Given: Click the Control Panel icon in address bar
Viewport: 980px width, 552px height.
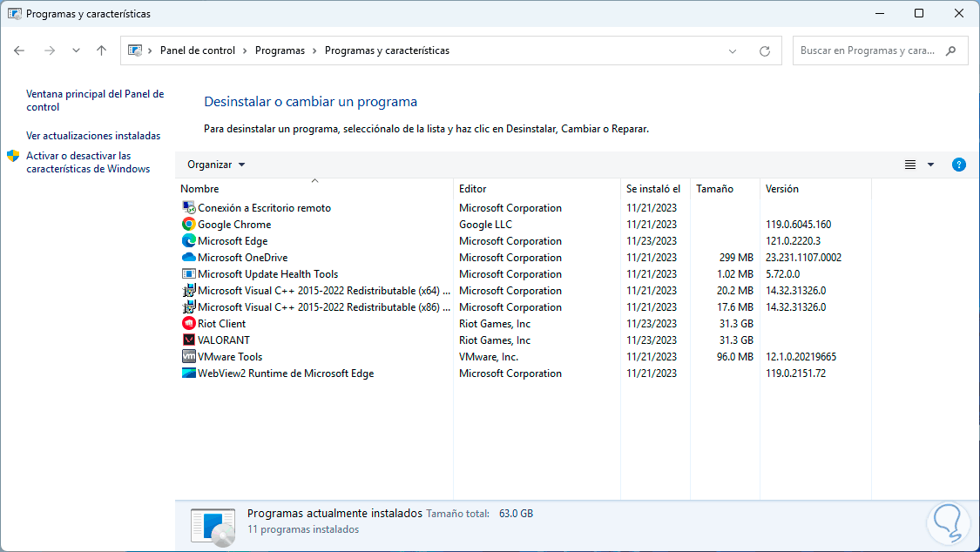Looking at the screenshot, I should pyautogui.click(x=135, y=50).
